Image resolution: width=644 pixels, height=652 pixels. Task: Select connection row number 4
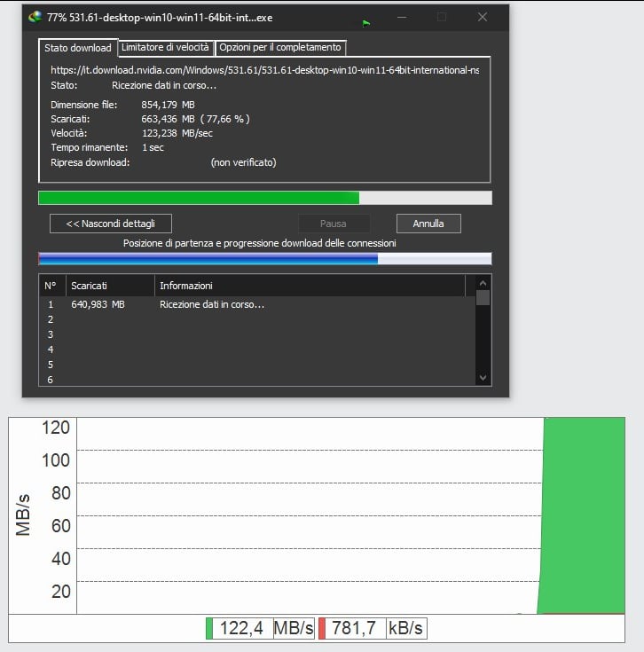pos(257,350)
